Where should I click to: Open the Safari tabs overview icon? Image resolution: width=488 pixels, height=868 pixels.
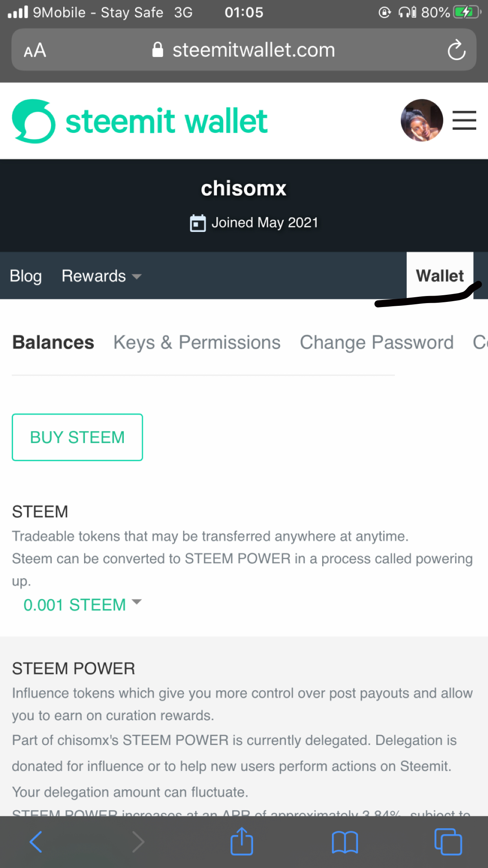448,842
